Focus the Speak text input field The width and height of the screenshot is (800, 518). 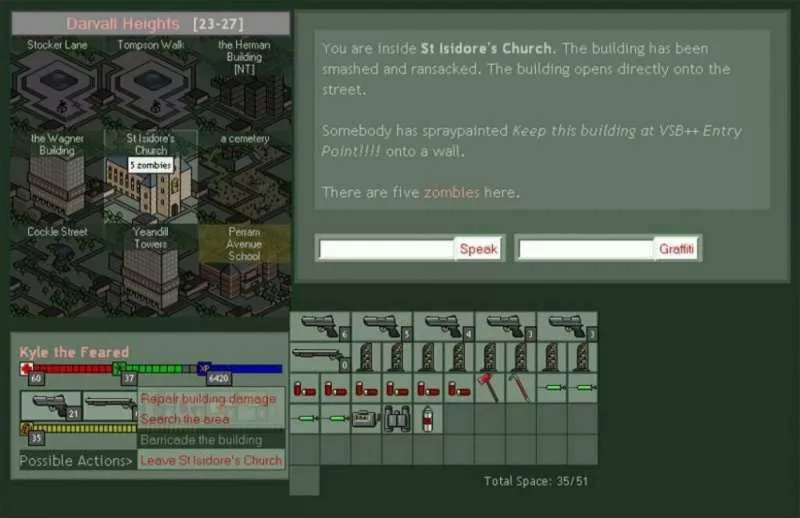pos(387,249)
